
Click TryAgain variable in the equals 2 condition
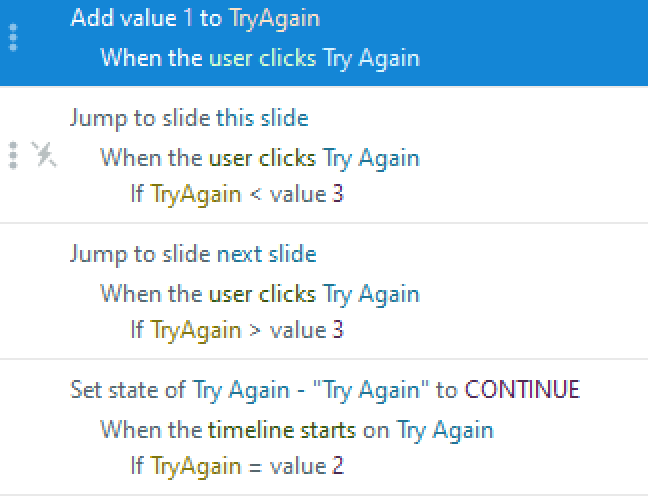tap(196, 466)
